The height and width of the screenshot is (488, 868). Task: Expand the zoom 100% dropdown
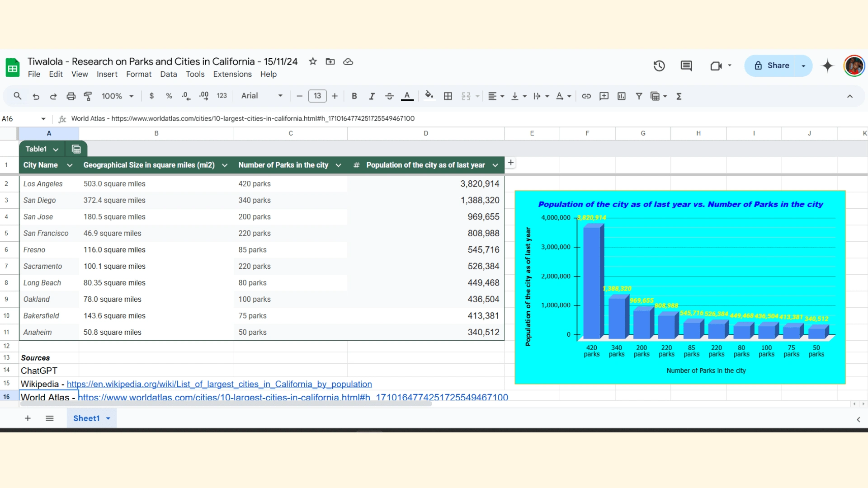point(118,96)
